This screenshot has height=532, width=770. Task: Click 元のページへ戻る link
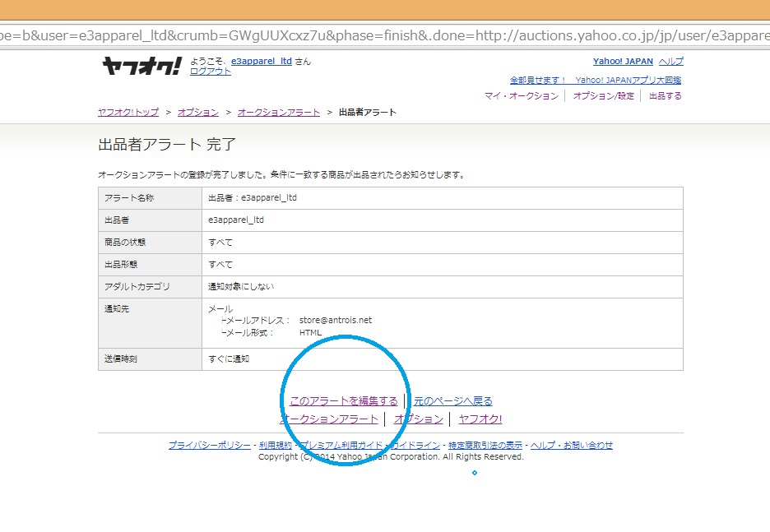pos(452,401)
